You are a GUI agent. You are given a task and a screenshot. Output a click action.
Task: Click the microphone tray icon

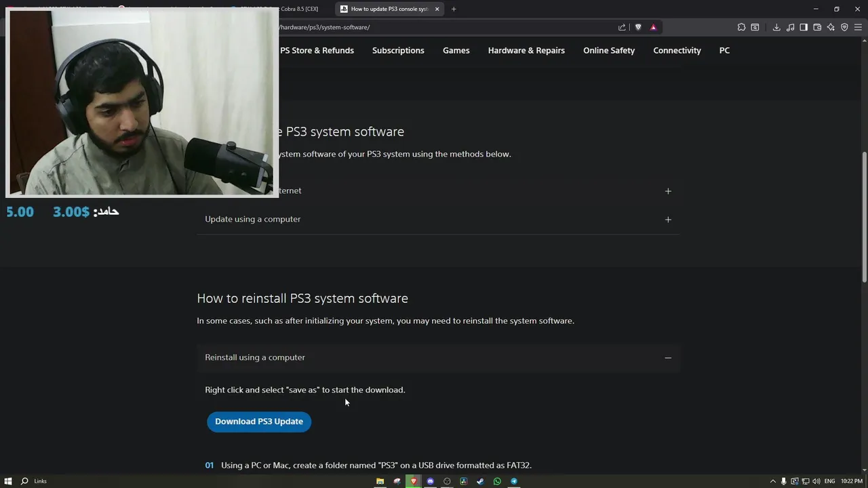[x=783, y=481]
